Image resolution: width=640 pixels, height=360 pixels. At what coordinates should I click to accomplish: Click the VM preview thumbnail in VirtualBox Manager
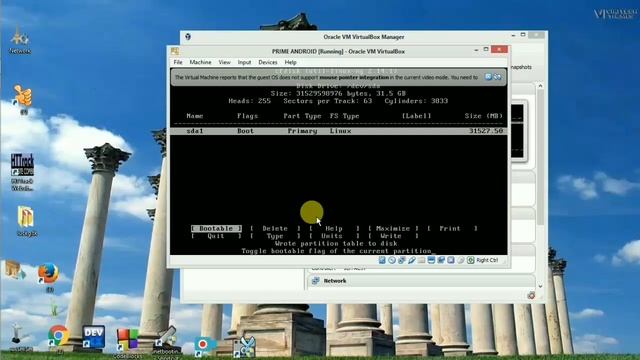[x=518, y=131]
